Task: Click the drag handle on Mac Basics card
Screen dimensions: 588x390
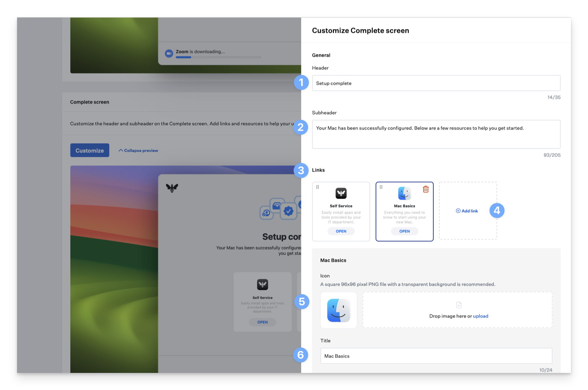Action: click(x=381, y=187)
